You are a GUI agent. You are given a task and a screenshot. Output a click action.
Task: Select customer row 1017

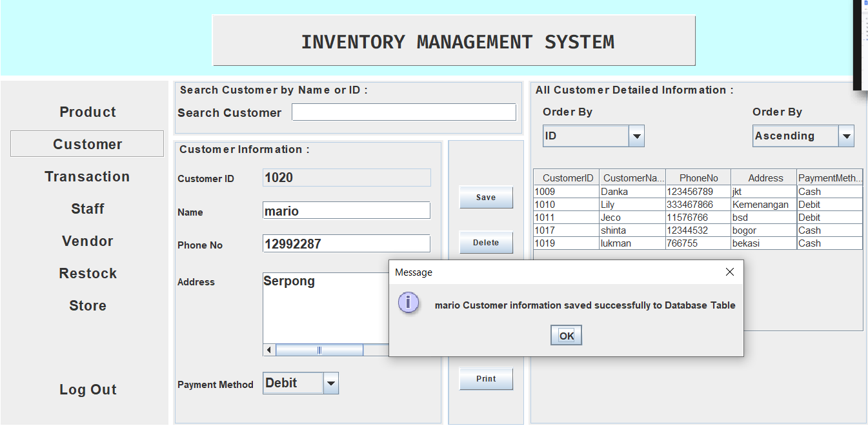pyautogui.click(x=698, y=230)
